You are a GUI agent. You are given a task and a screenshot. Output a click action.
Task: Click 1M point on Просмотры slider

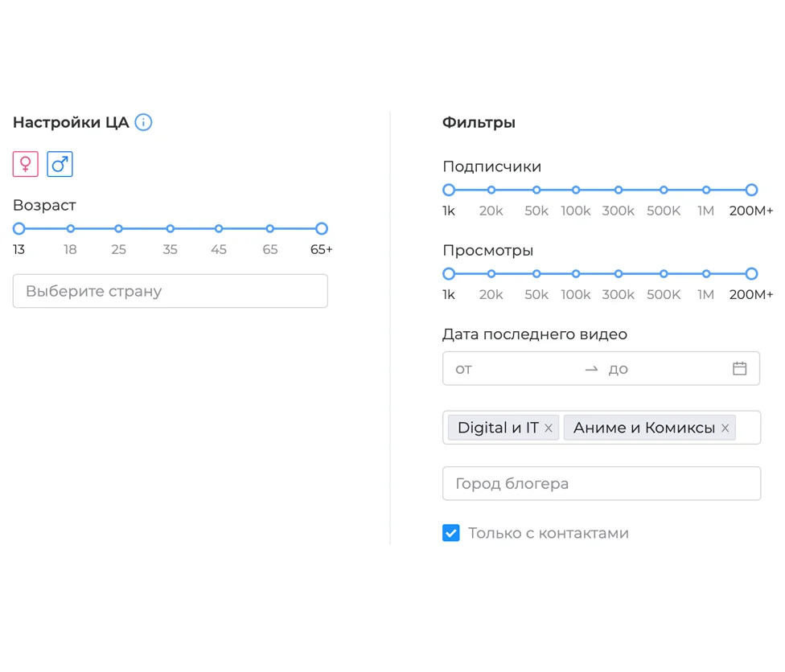pyautogui.click(x=706, y=274)
